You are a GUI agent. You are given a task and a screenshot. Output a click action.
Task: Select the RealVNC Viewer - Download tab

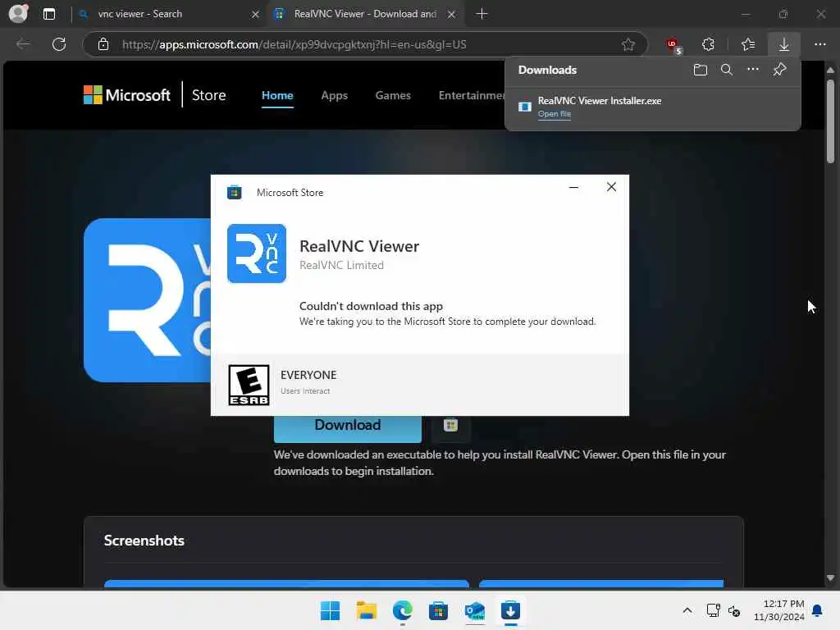[365, 14]
